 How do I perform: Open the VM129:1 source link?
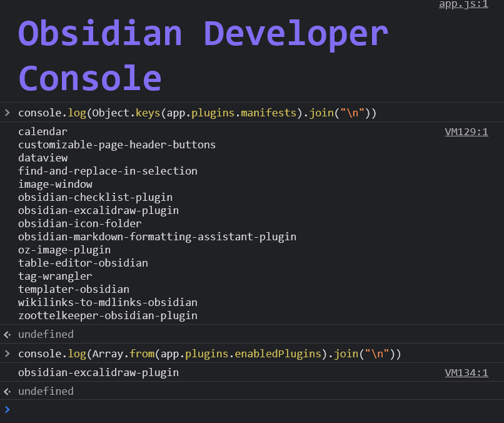coord(466,131)
